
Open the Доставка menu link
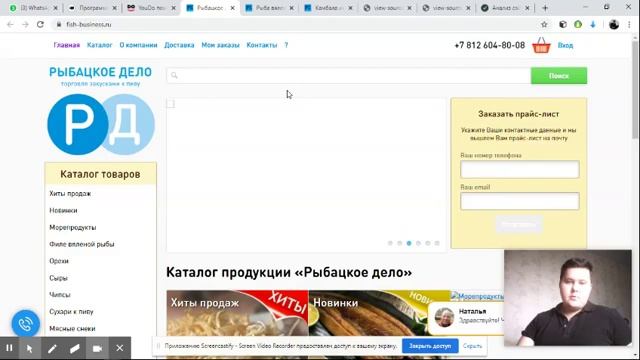(x=179, y=45)
